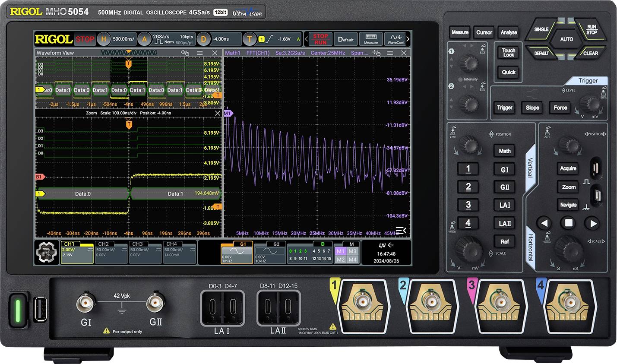The height and width of the screenshot is (364, 617).
Task: Expand more toolbar options with right arrow chevron
Action: [408, 38]
